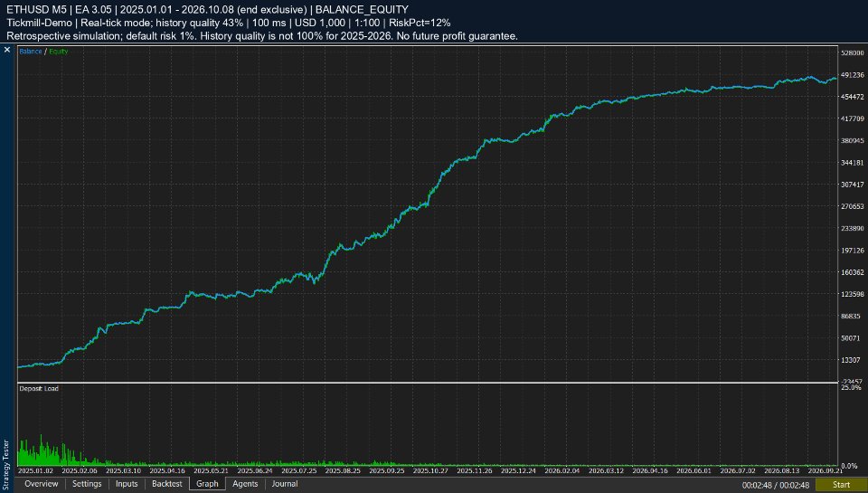Image resolution: width=868 pixels, height=493 pixels.
Task: Click the Retrospective simulation disclaimer line
Action: [262, 36]
